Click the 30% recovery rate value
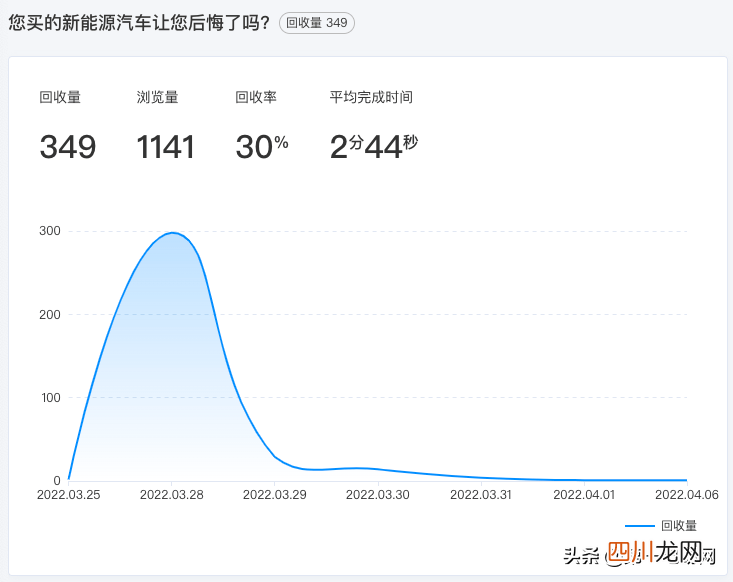The width and height of the screenshot is (733, 582). 262,147
